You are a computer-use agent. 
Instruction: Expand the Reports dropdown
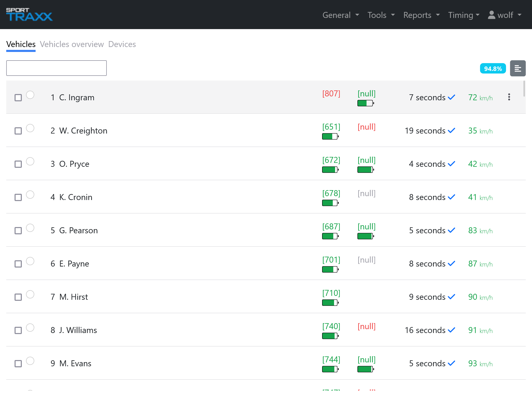tap(417, 15)
